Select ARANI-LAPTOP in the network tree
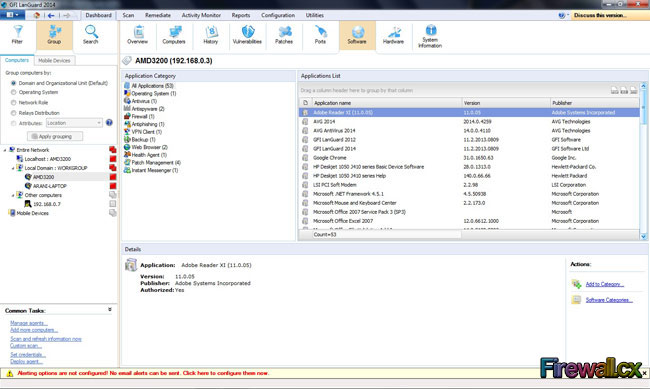 pyautogui.click(x=50, y=186)
